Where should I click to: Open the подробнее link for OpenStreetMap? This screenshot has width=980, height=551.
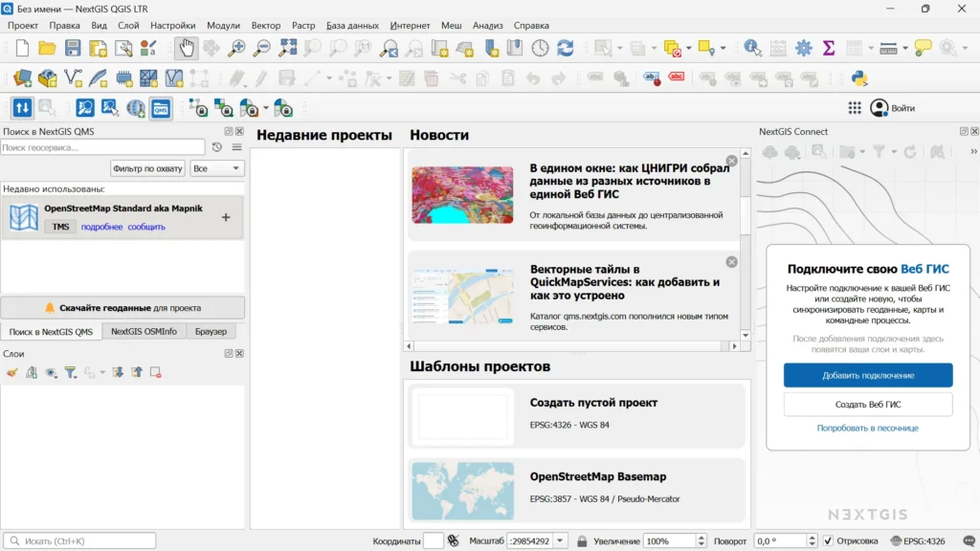pos(101,227)
